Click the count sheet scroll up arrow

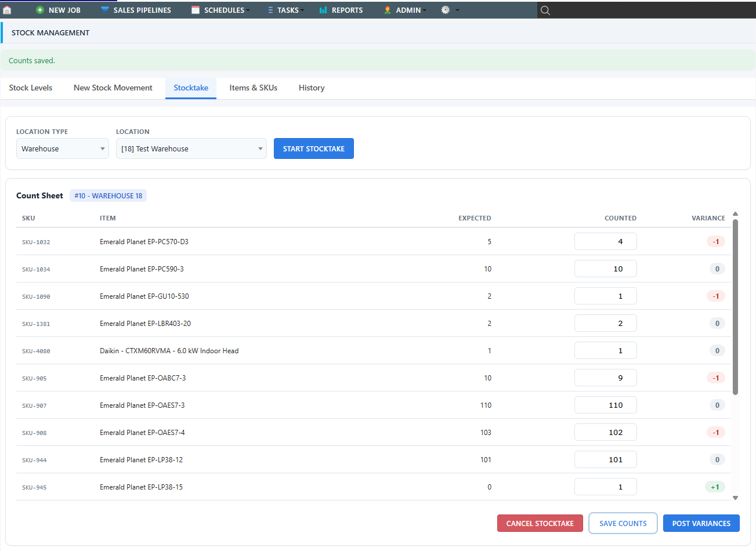click(735, 214)
